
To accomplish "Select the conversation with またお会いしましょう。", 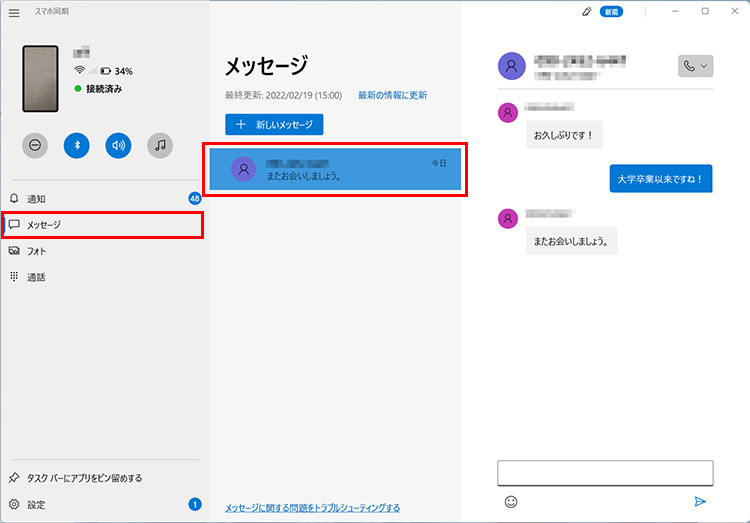I will (335, 169).
